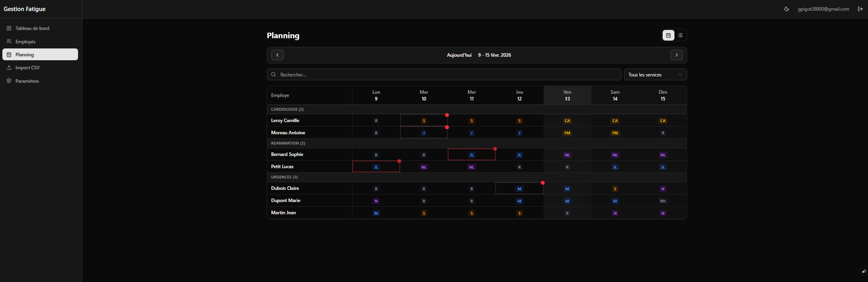Image resolution: width=868 pixels, height=282 pixels.
Task: Go to previous week
Action: pyautogui.click(x=278, y=55)
